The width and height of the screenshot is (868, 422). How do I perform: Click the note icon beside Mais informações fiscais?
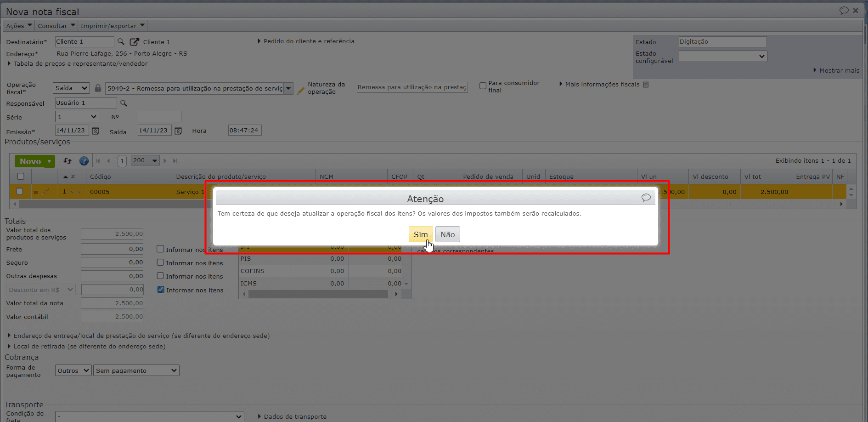pyautogui.click(x=646, y=85)
